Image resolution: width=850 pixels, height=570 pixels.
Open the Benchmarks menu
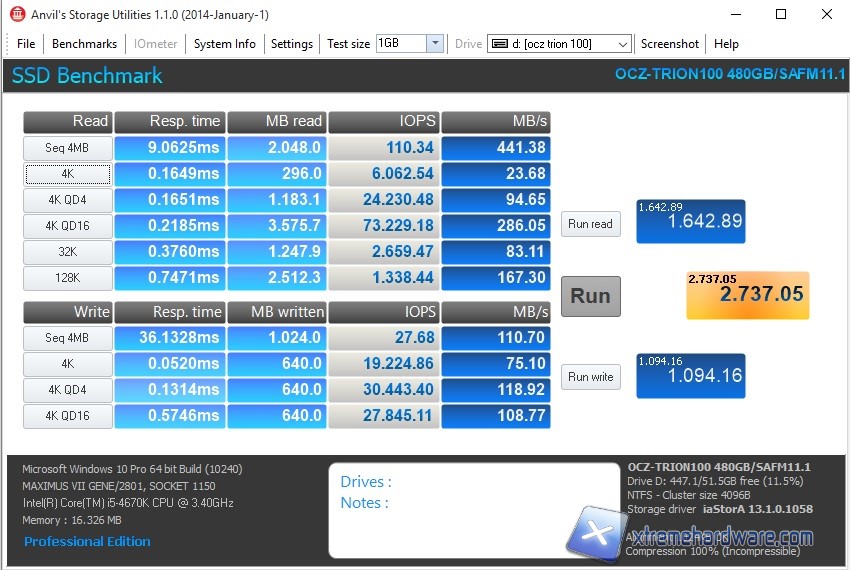point(84,44)
